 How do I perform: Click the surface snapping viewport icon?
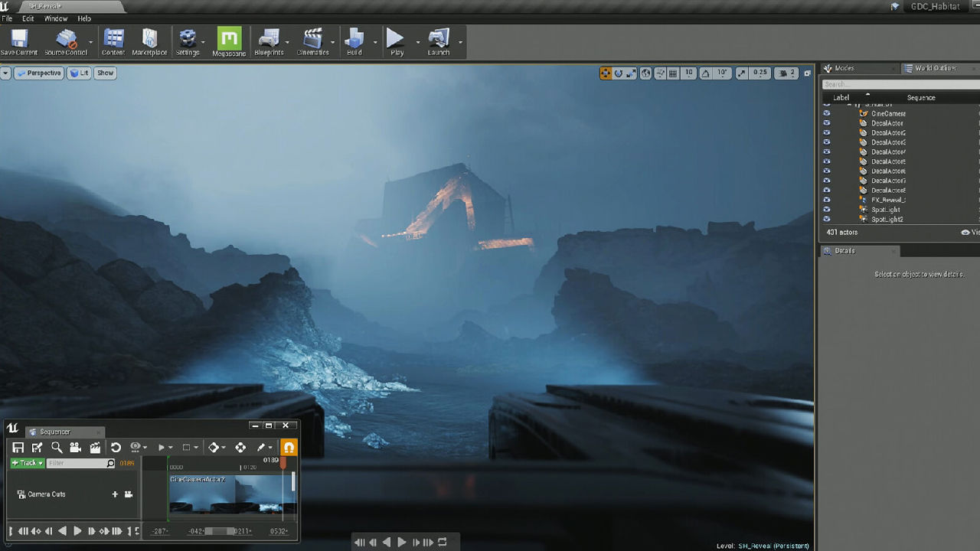coord(659,73)
